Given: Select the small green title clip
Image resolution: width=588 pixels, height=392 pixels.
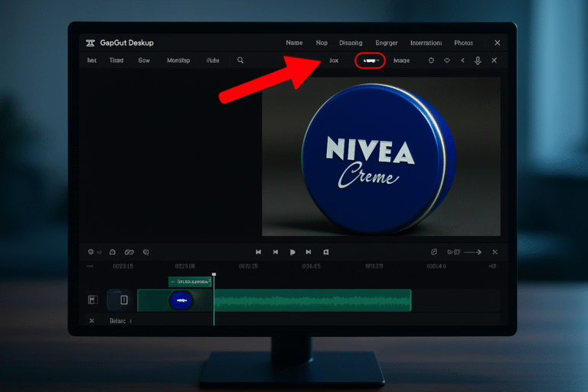Looking at the screenshot, I should point(190,282).
